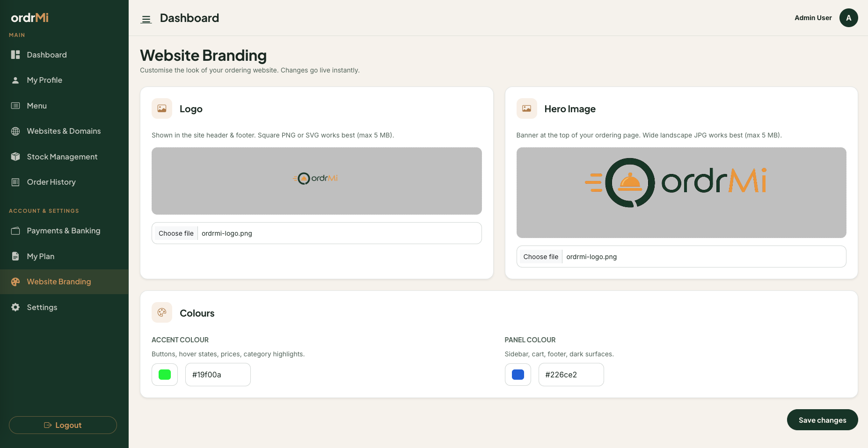Open the Menu section in sidebar

[x=64, y=106]
